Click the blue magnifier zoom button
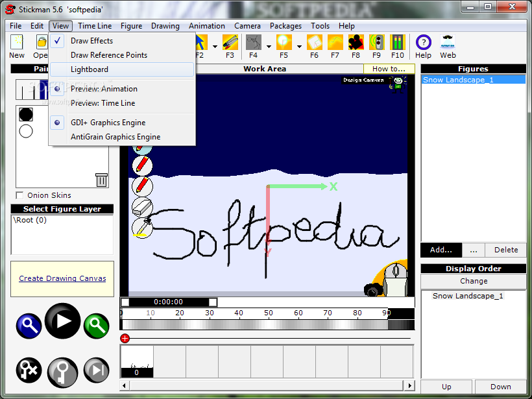The height and width of the screenshot is (399, 532). [x=29, y=326]
